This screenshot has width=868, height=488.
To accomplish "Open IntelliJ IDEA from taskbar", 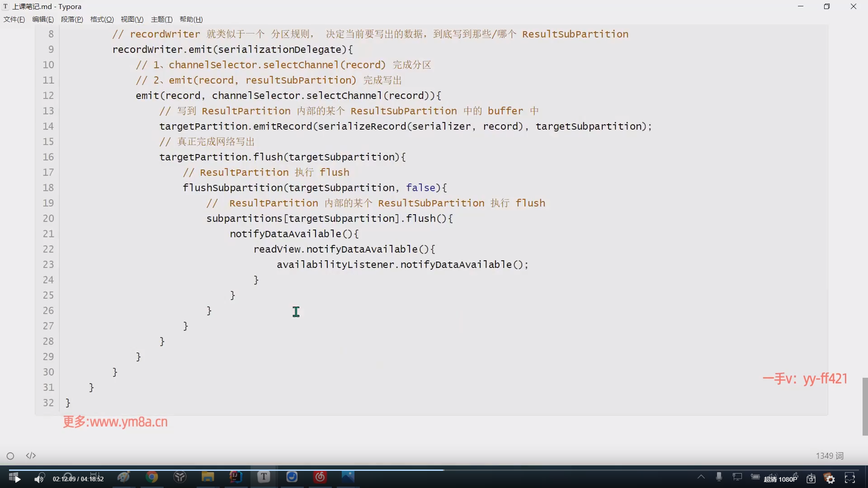I will click(236, 477).
